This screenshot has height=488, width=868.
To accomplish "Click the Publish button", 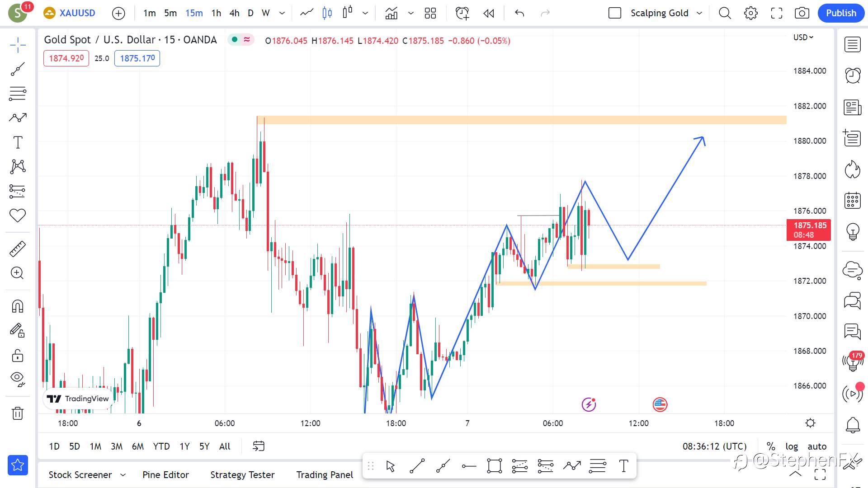I will click(x=841, y=13).
